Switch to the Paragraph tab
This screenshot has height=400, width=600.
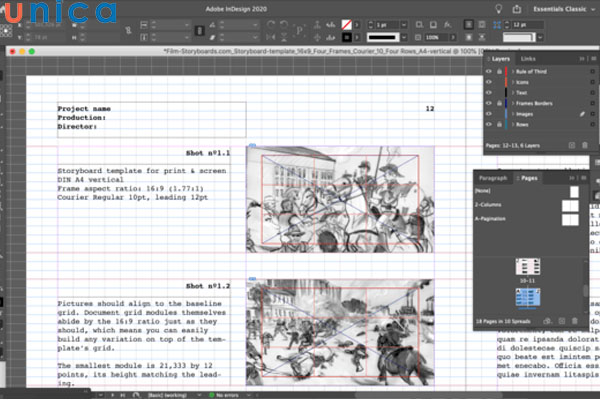coord(492,177)
